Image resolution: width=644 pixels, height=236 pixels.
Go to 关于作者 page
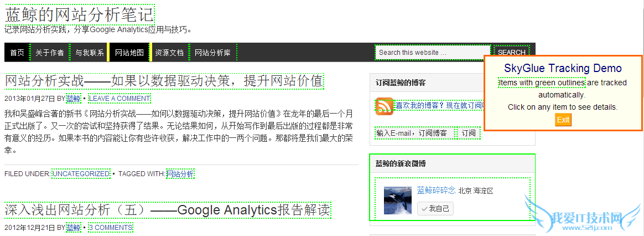50,53
